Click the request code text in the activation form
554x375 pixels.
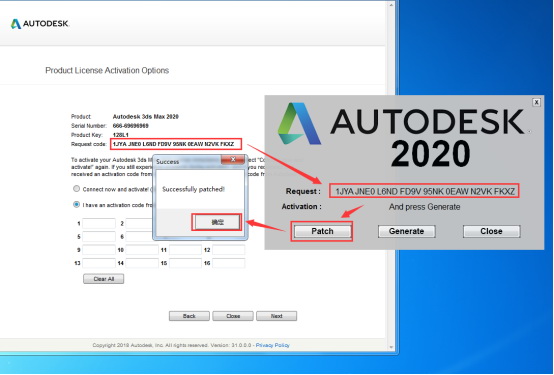click(x=173, y=144)
